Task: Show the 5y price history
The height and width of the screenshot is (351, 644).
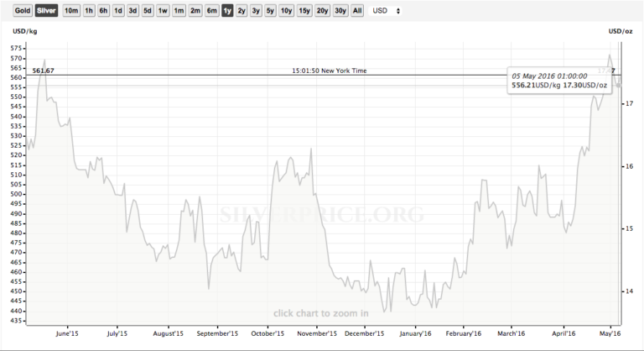Action: pyautogui.click(x=269, y=11)
